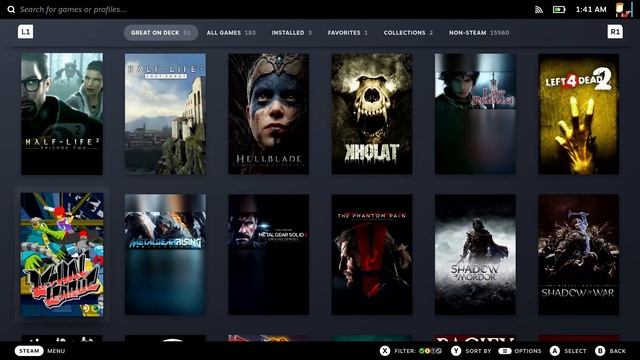Focus the 'Search for games or profiles' field
The height and width of the screenshot is (360, 640).
coord(73,9)
